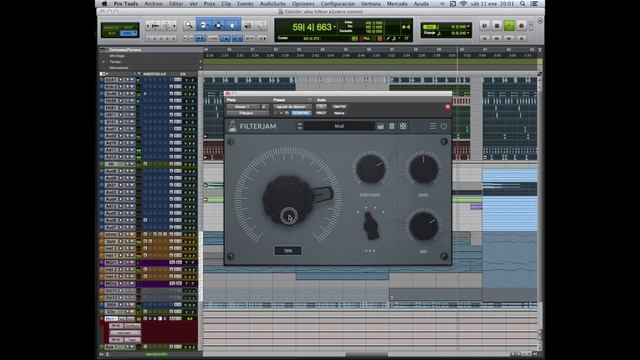Click the Mix knob
This screenshot has width=640, height=360.
coord(423,226)
